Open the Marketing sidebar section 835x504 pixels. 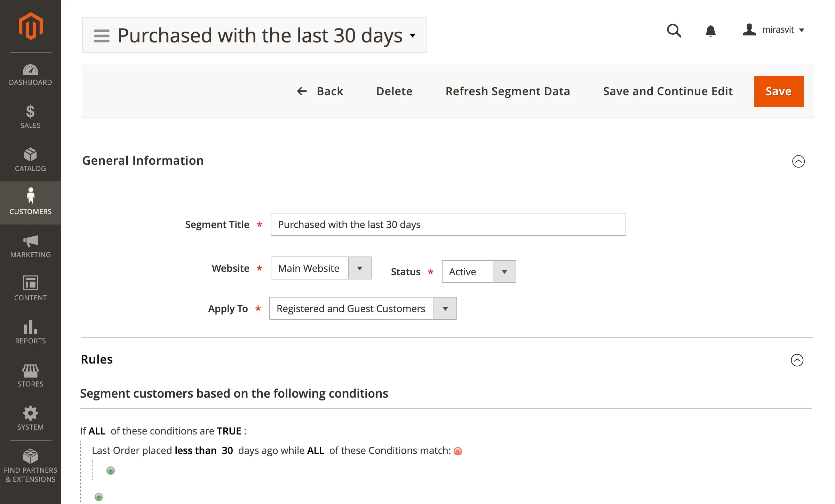click(31, 246)
